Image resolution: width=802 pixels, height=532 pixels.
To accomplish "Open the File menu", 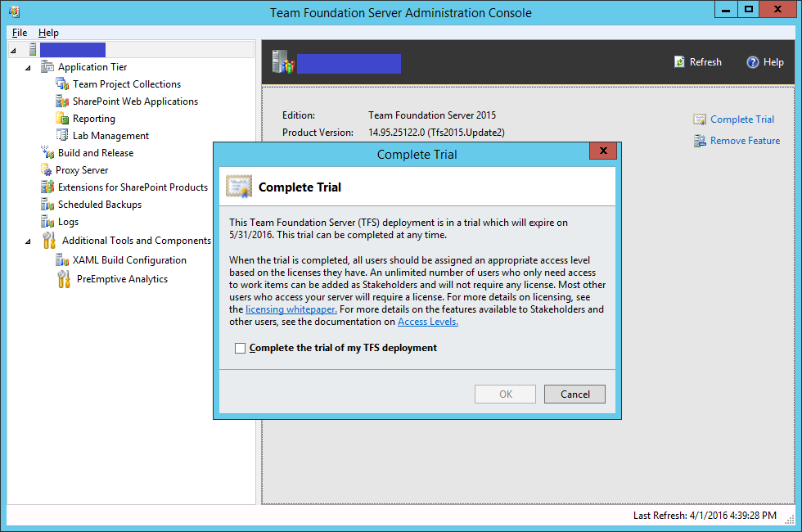I will click(20, 32).
